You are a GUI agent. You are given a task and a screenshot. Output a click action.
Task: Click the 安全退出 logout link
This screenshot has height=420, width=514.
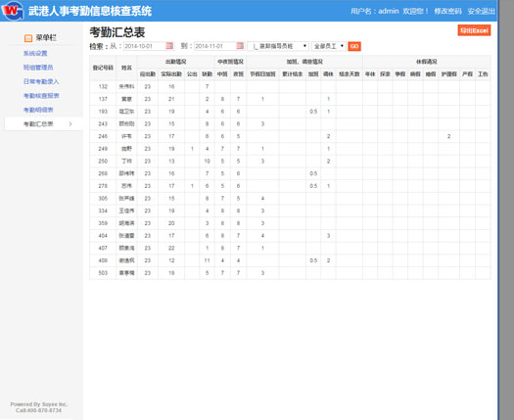pos(482,11)
